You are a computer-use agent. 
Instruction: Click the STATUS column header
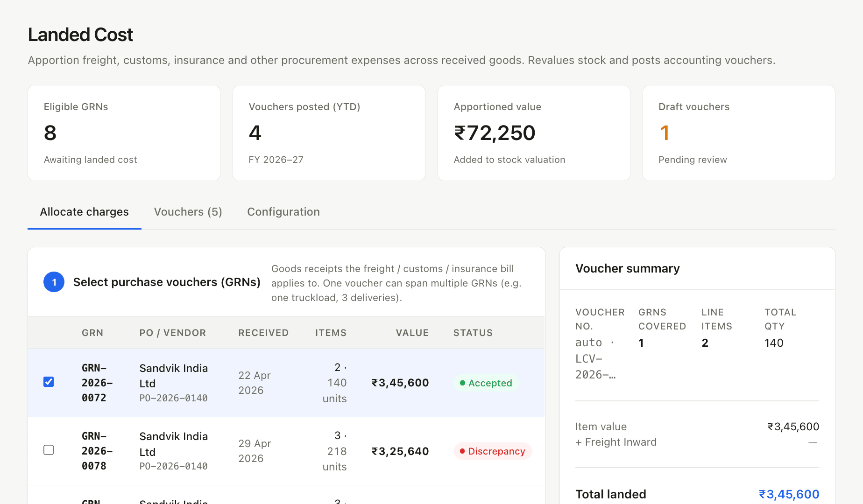[473, 333]
